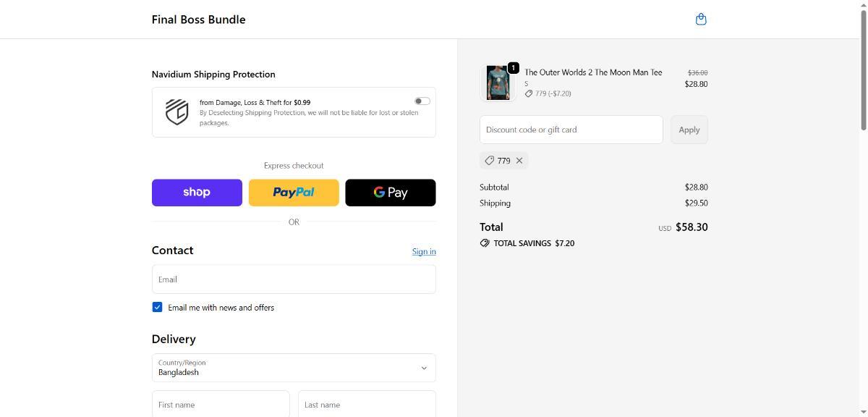868x417 pixels.
Task: Open the shopping bag cart icon
Action: [700, 20]
